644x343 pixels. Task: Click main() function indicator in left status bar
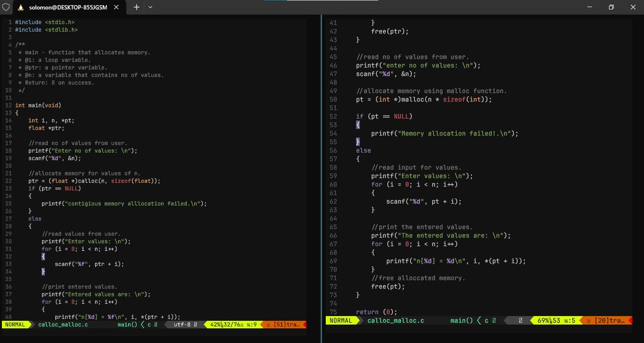(x=127, y=324)
